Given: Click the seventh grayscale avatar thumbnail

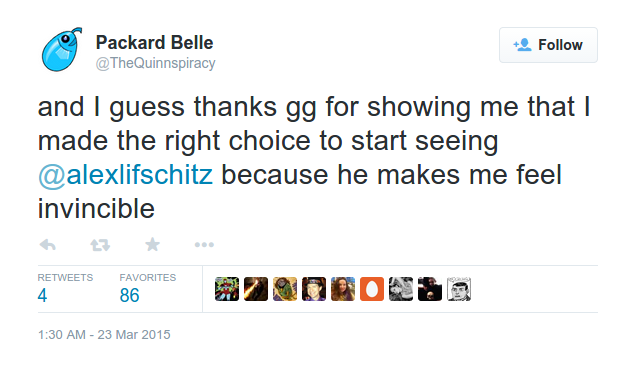Looking at the screenshot, I should (x=401, y=289).
